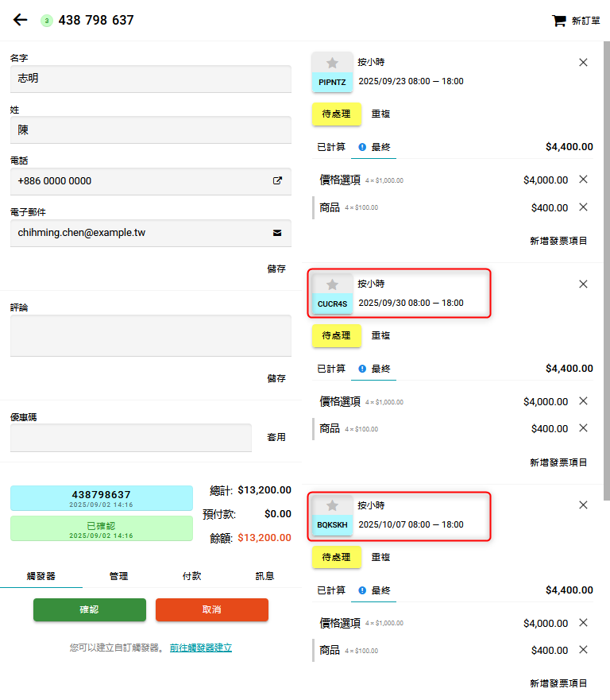Click the back arrow icon
This screenshot has width=610, height=700.
pyautogui.click(x=21, y=20)
